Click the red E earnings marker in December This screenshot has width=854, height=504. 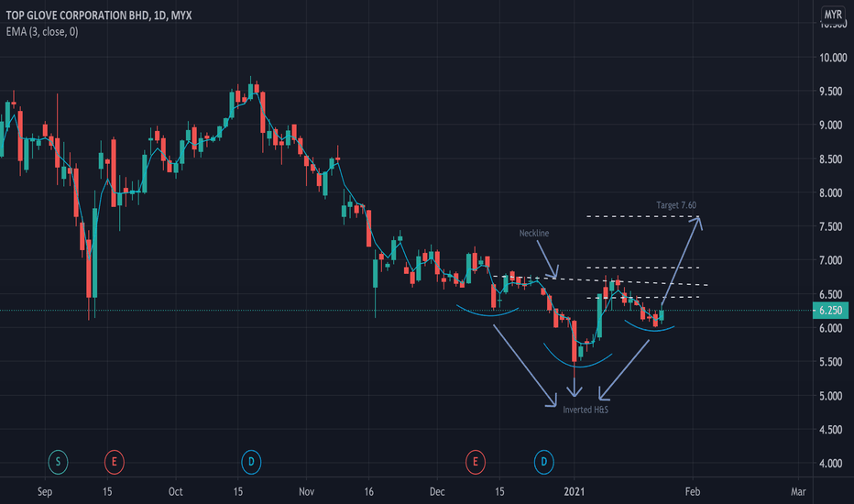[476, 462]
